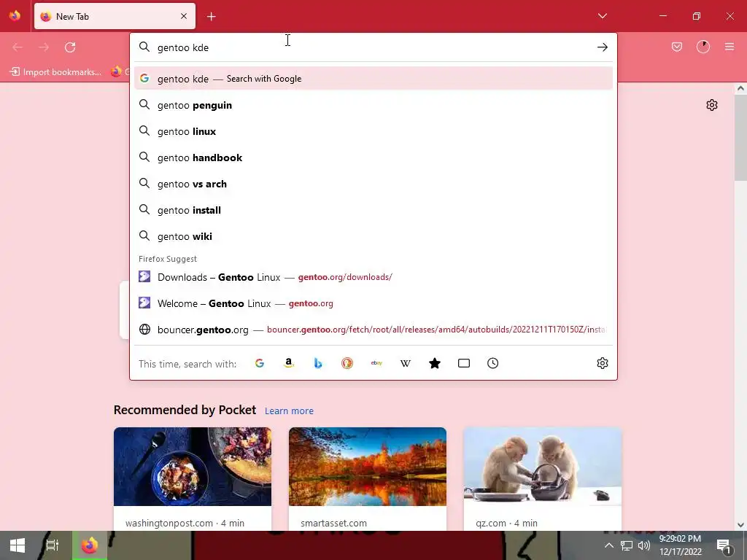Click the Firefox taskbar icon
747x560 pixels.
90,545
